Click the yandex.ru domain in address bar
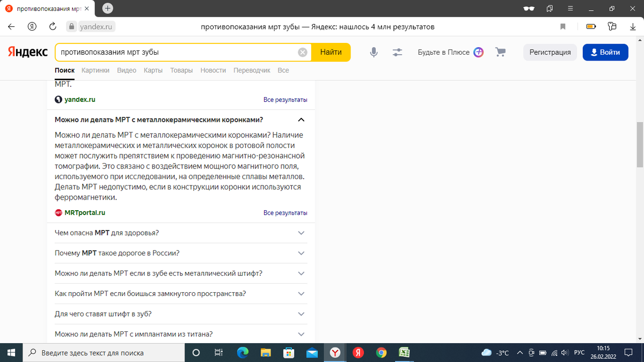644x362 pixels. pyautogui.click(x=96, y=26)
